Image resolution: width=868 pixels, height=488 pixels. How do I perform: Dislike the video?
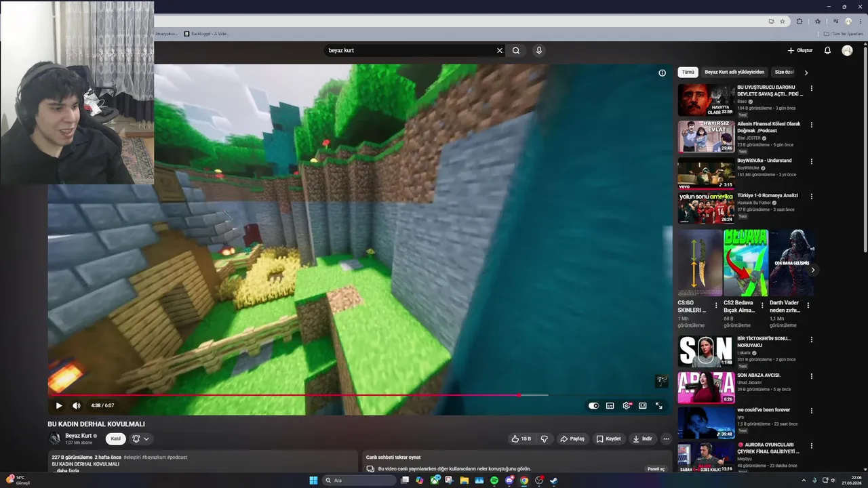(x=544, y=439)
